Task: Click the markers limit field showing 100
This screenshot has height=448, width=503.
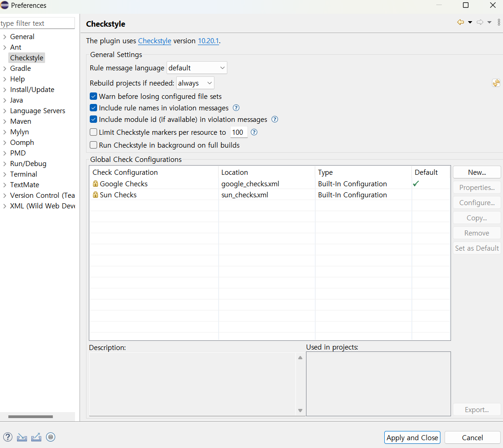Action: point(239,132)
